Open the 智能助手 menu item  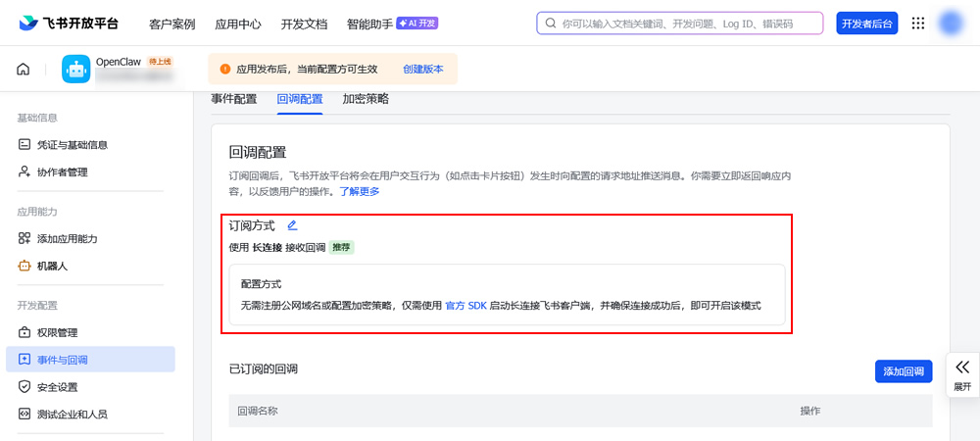[x=368, y=24]
